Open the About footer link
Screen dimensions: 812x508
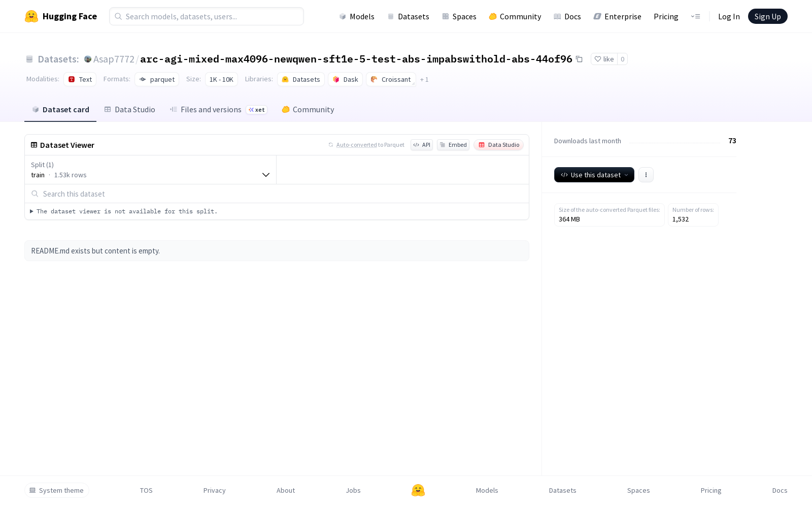pos(286,490)
